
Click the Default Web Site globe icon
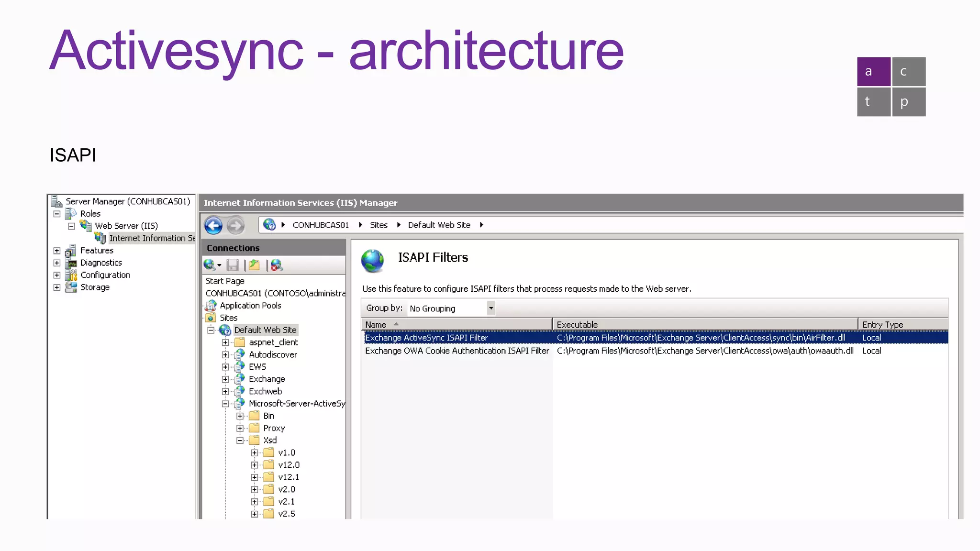point(225,330)
